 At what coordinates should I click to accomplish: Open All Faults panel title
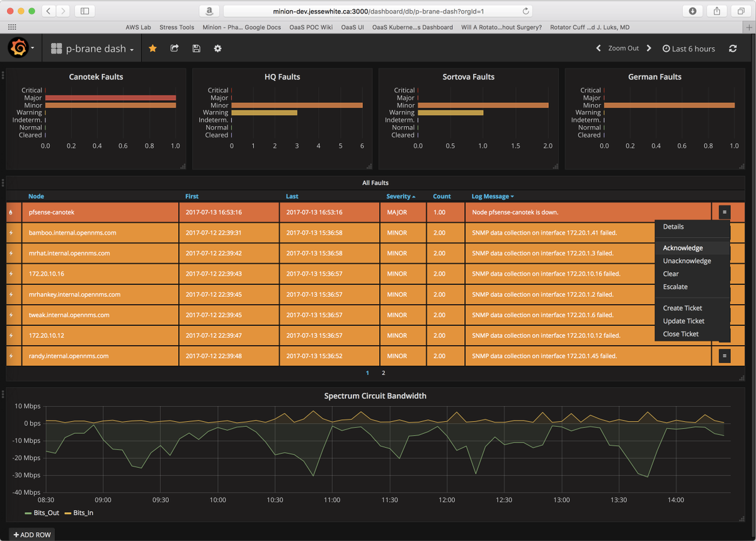[375, 183]
